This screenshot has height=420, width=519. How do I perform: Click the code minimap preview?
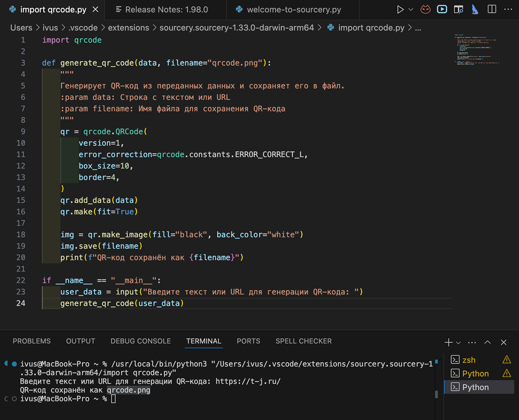click(x=477, y=50)
